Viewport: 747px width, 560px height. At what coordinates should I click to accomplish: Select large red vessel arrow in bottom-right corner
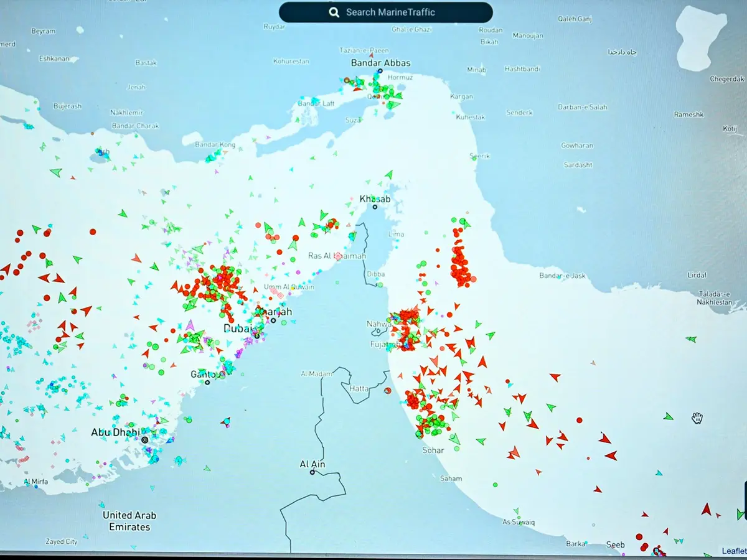coord(706,510)
